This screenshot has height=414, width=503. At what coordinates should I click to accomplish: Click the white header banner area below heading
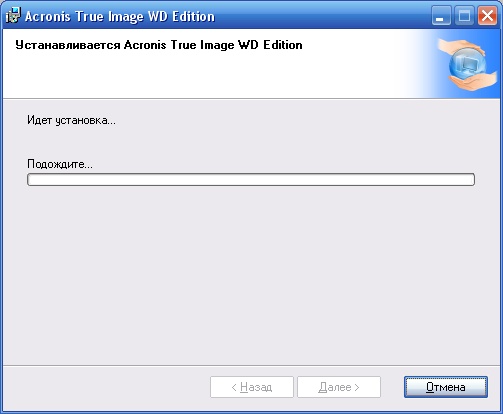[200, 75]
